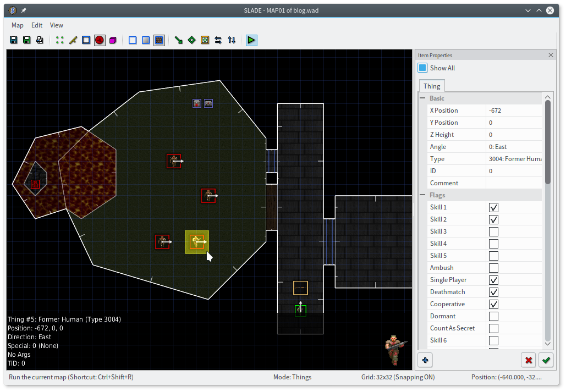Open the Angle value '0: East'
Image resolution: width=566 pixels, height=392 pixels.
click(514, 147)
